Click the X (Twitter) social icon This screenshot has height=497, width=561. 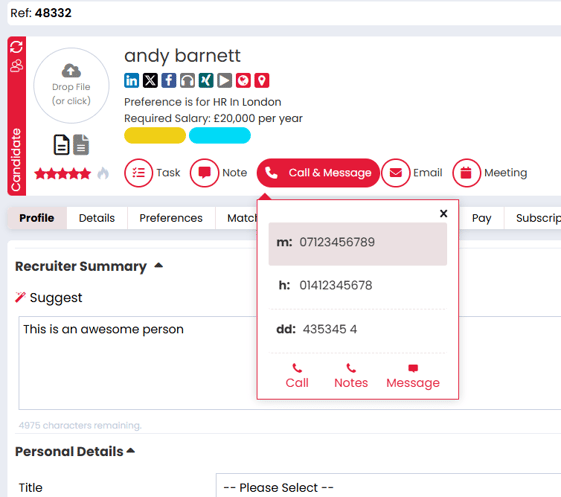pyautogui.click(x=150, y=81)
